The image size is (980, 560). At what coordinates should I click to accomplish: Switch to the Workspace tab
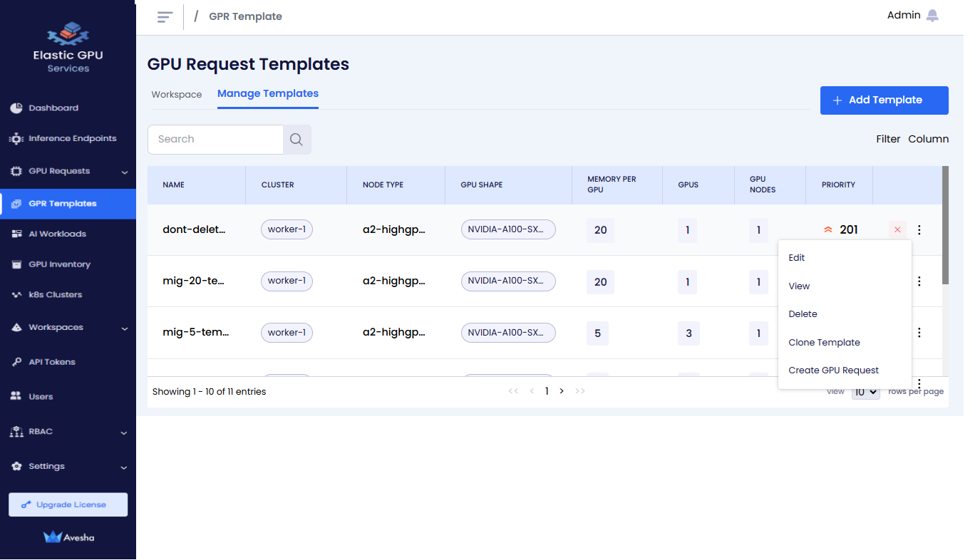point(177,95)
